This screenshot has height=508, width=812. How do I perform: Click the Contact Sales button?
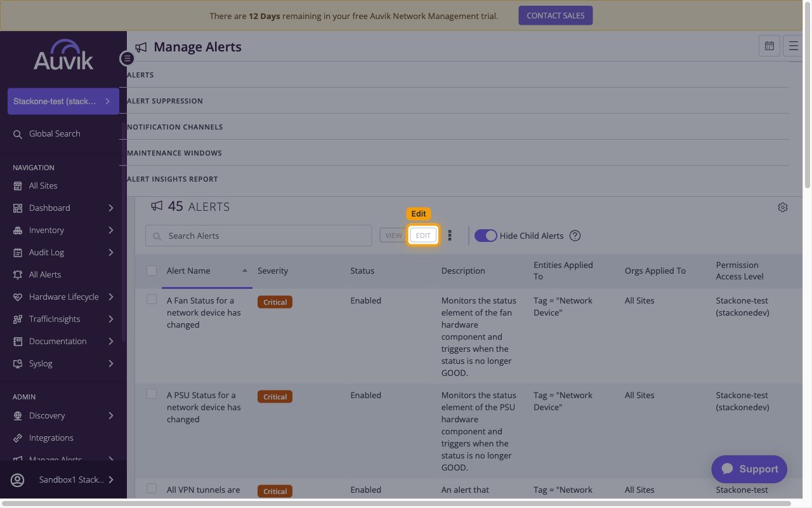coord(556,16)
